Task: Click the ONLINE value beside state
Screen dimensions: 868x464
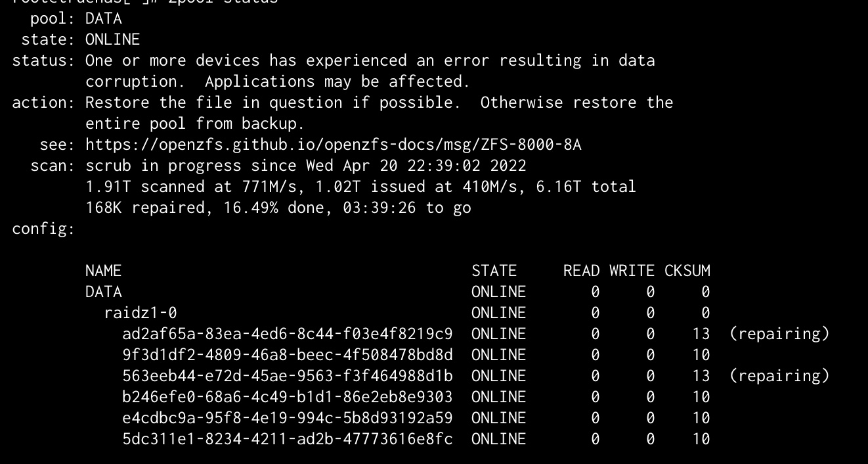Action: (113, 39)
